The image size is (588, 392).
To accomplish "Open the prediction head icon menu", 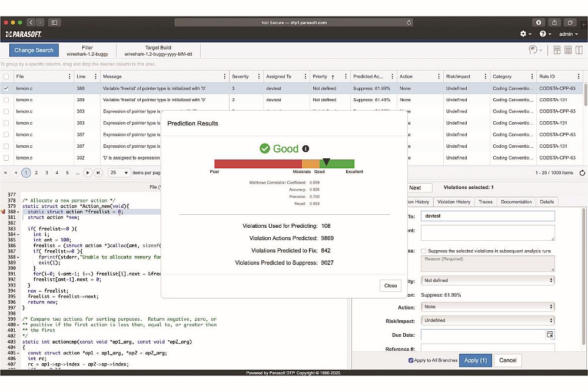I will tap(535, 50).
